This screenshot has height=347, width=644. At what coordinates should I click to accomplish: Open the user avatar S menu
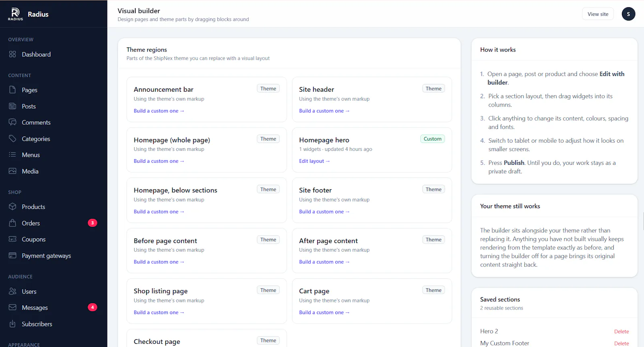(628, 14)
